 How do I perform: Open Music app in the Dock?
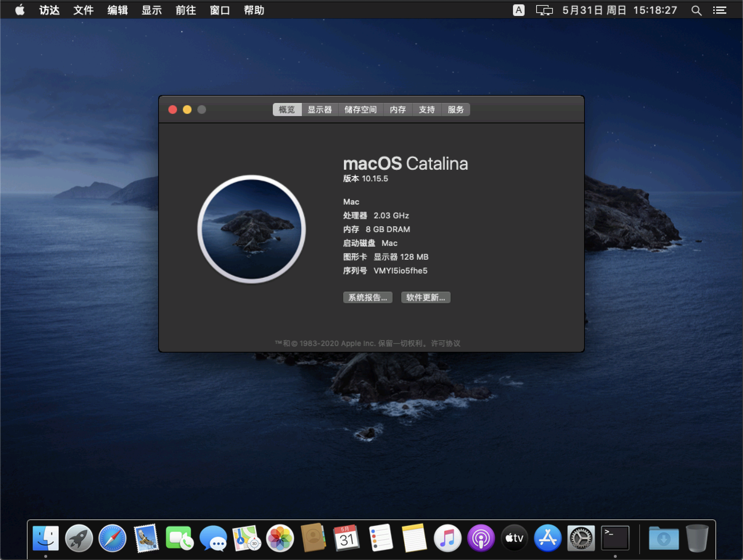[447, 538]
